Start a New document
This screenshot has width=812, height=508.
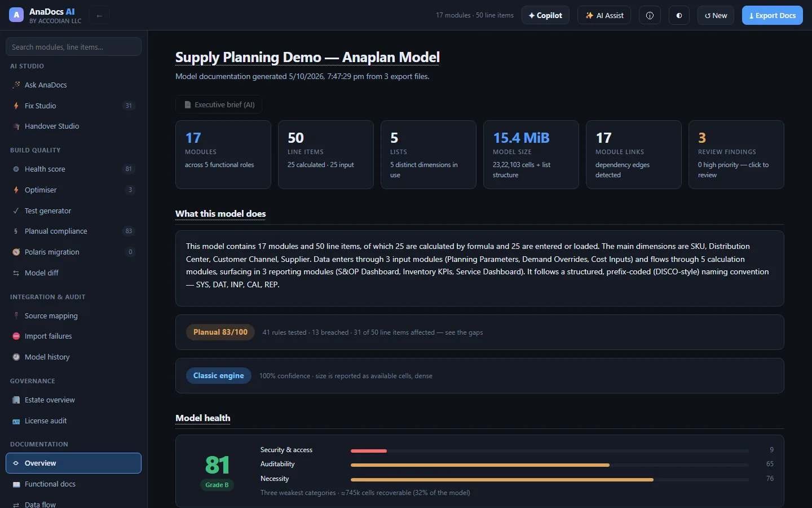(716, 15)
